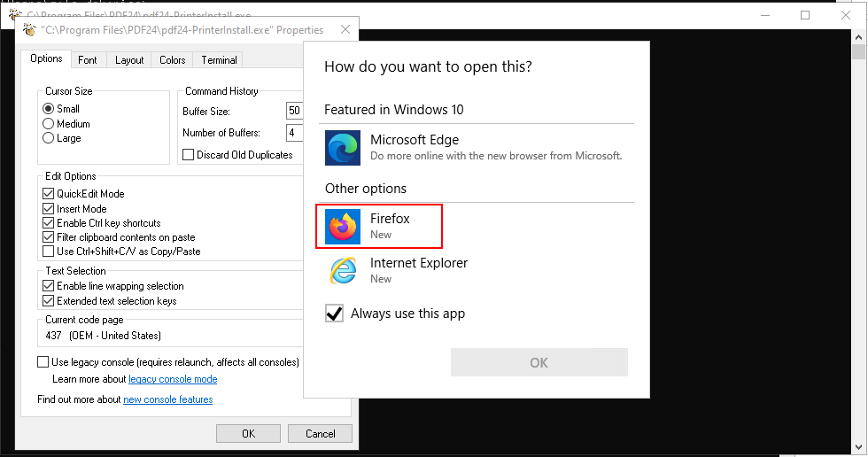The height and width of the screenshot is (457, 868).
Task: Click the Buffer Size input field
Action: click(294, 112)
